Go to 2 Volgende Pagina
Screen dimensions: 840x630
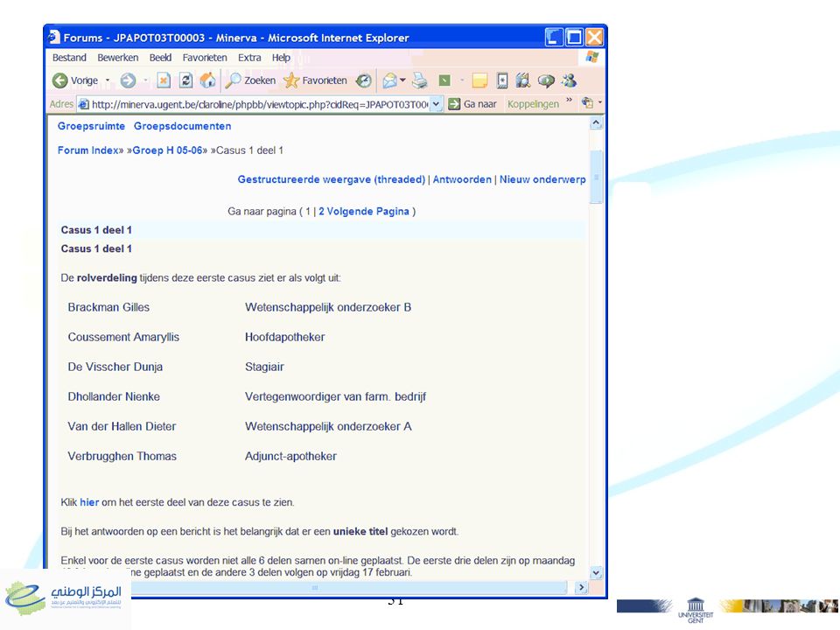click(364, 211)
